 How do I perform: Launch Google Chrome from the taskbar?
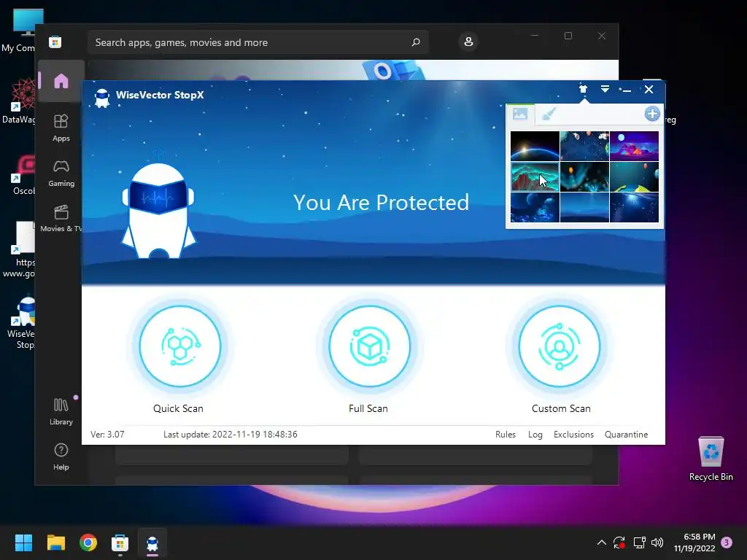pos(88,542)
